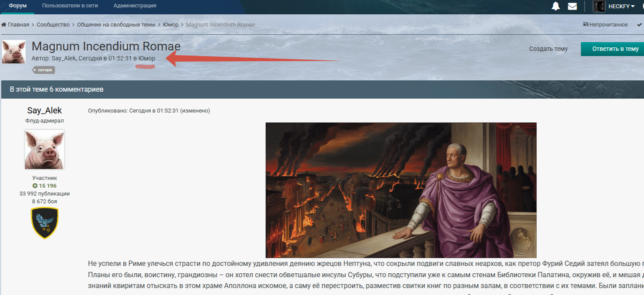The width and height of the screenshot is (644, 295).
Task: Open the Администрация tab
Action: pos(135,6)
